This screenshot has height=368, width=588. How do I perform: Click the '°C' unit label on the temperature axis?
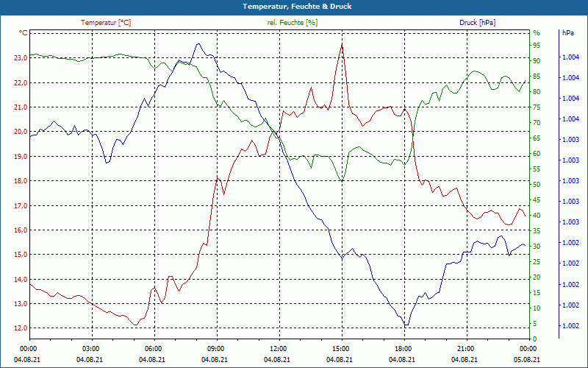[x=24, y=33]
